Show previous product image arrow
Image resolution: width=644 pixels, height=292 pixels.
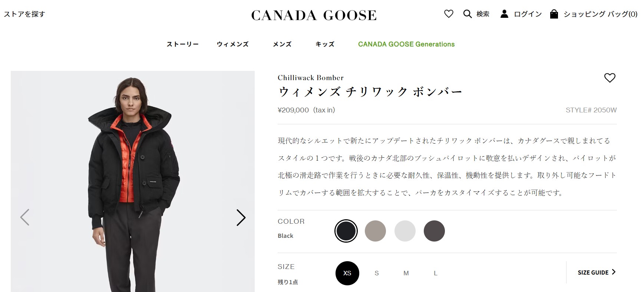[x=24, y=217]
